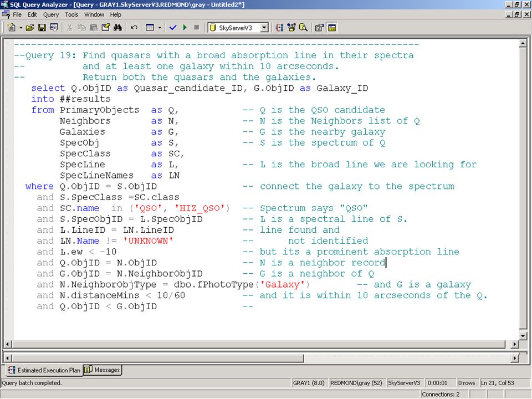
Task: Click '##results' in the into line
Action: point(85,99)
